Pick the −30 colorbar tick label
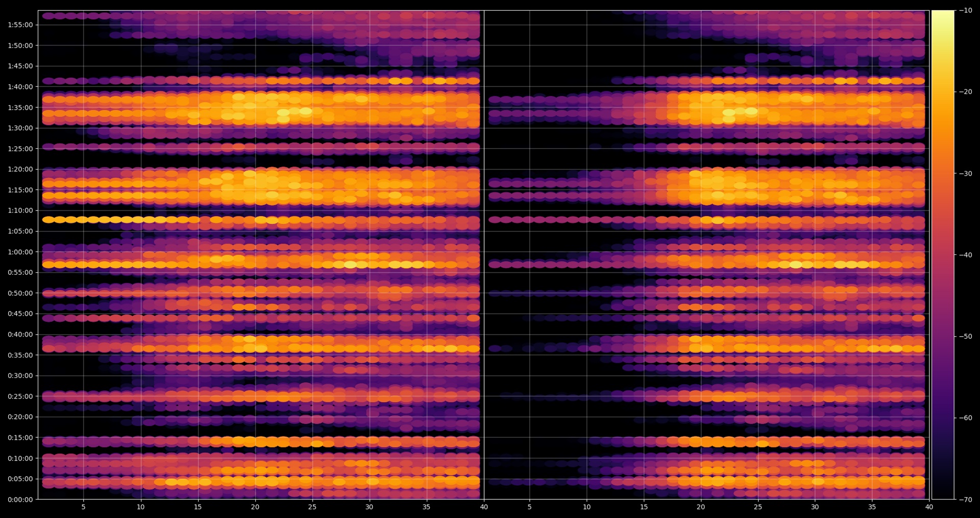This screenshot has height=518, width=980. (x=966, y=173)
